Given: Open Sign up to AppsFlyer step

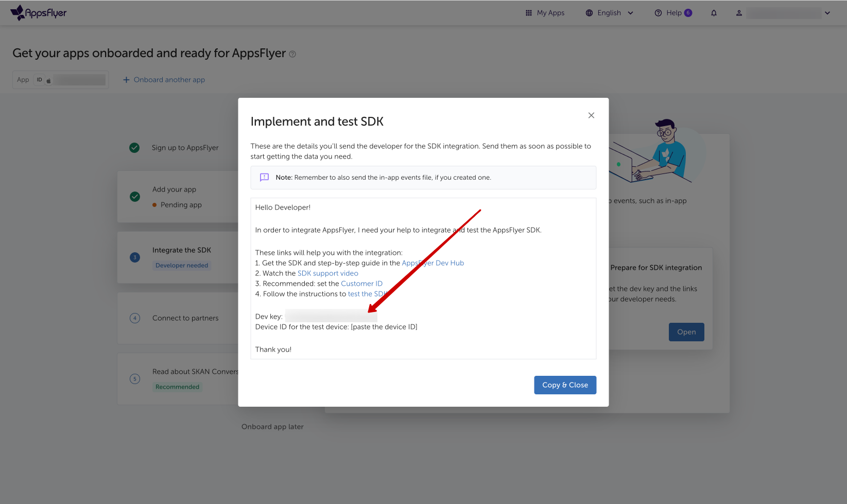Looking at the screenshot, I should [185, 148].
